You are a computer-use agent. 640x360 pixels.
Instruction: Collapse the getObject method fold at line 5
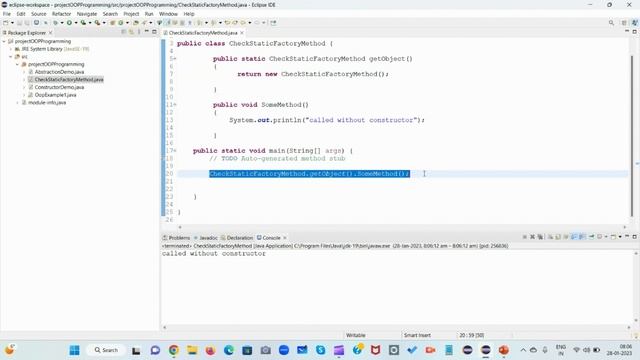click(x=175, y=59)
